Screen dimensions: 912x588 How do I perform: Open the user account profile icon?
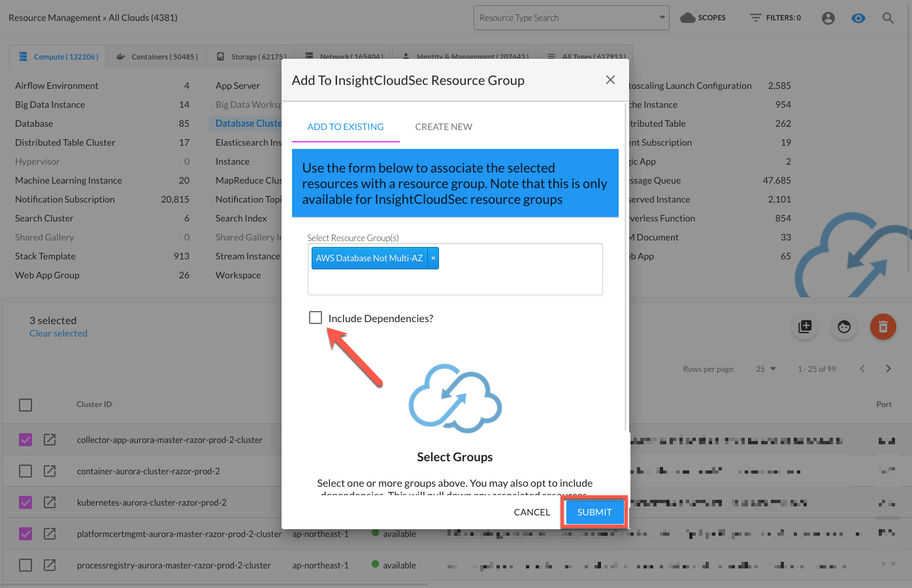point(828,18)
